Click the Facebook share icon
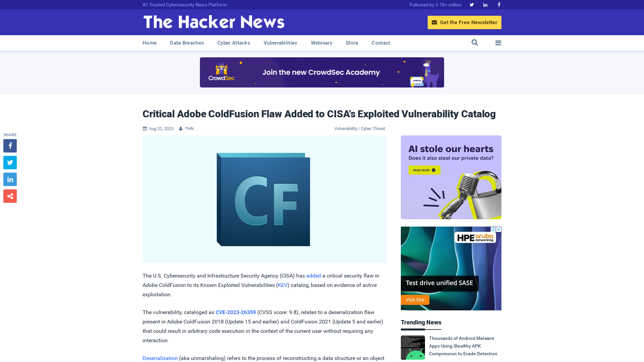Screen dimensions: 644x362 click(x=10, y=145)
